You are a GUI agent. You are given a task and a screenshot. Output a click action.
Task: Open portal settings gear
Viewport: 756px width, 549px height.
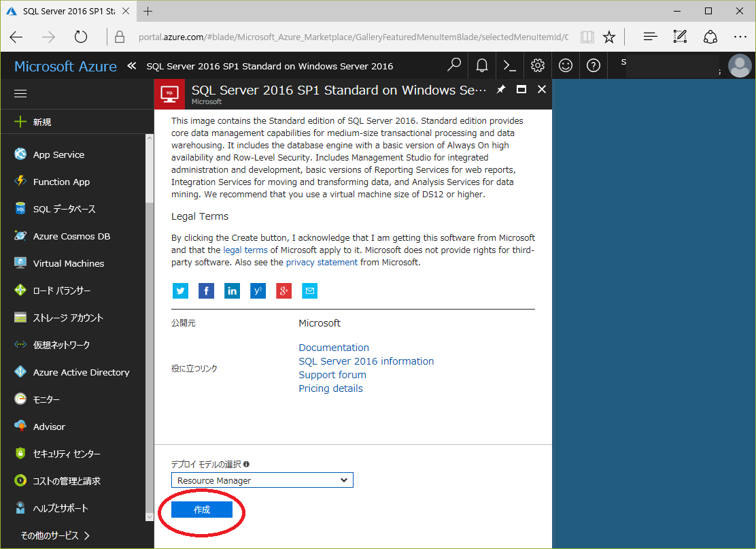pyautogui.click(x=538, y=65)
